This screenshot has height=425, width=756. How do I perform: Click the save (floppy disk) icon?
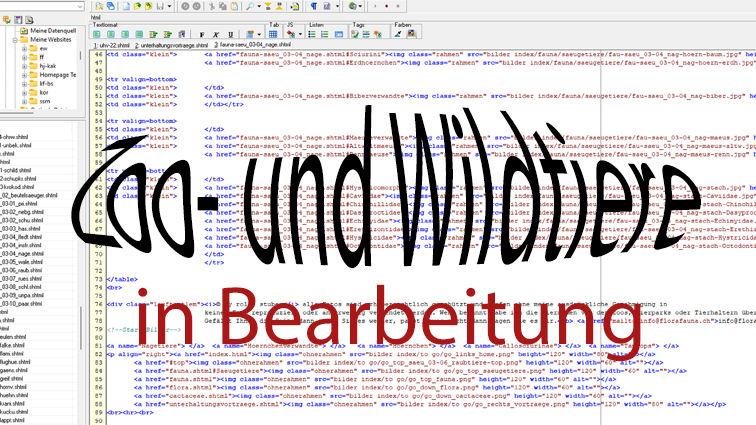(x=160, y=6)
